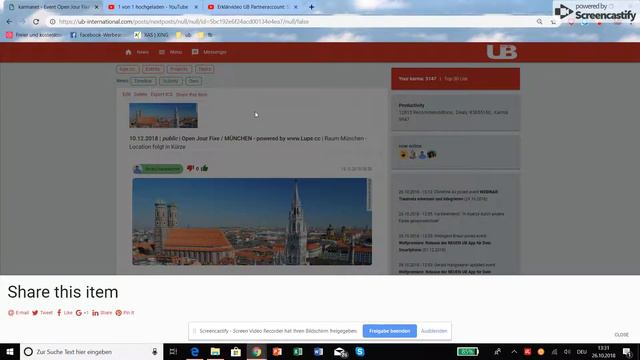Screen dimensions: 640x360
Task: Share via the Facebook Like icon
Action: click(x=64, y=313)
